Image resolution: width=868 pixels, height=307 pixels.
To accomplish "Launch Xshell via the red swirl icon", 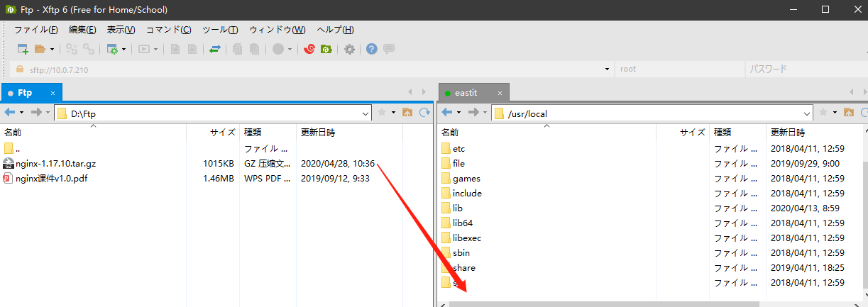I will tap(309, 49).
